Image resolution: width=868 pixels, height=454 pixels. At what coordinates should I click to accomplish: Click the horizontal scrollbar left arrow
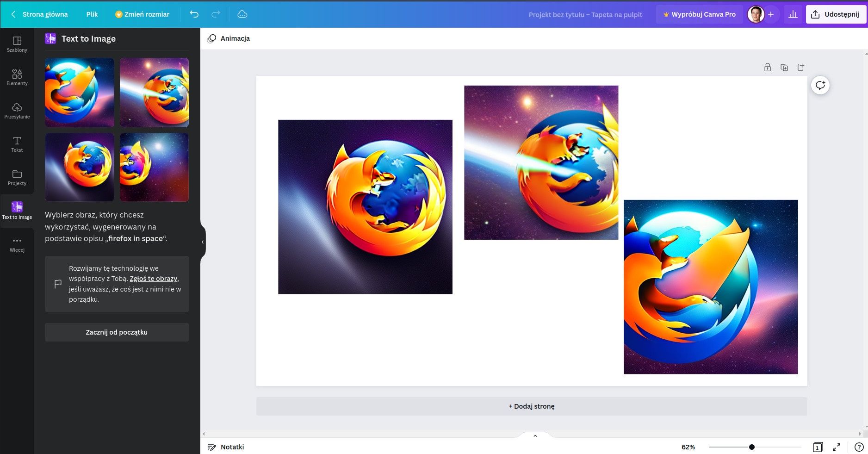tap(204, 434)
